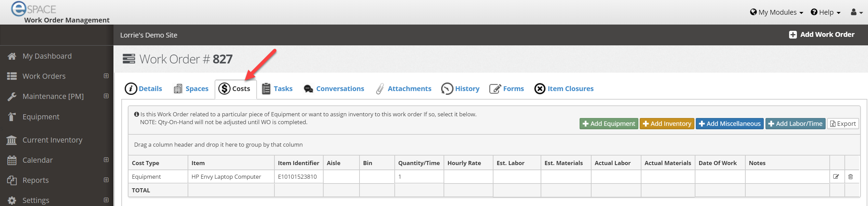Open the My Dashboard home icon
This screenshot has height=206, width=868.
click(12, 56)
